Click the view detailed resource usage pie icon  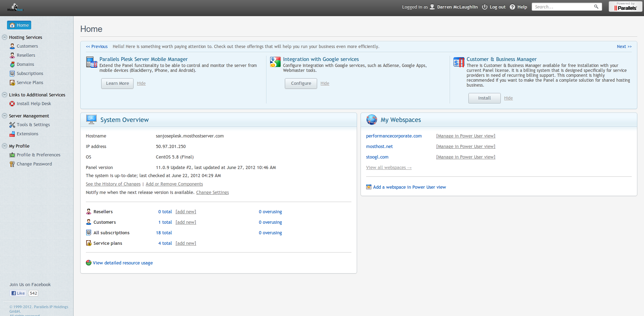(89, 263)
